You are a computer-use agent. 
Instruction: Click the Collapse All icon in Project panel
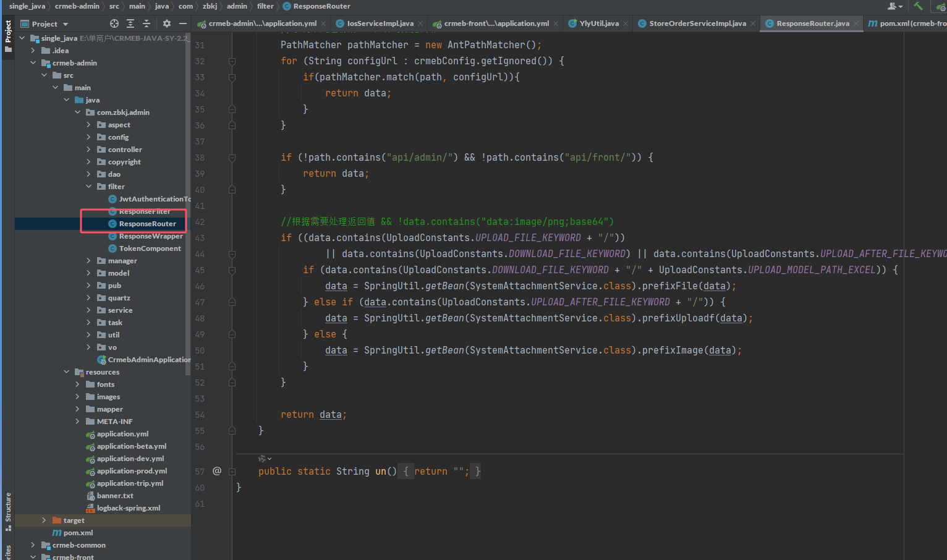click(x=147, y=23)
